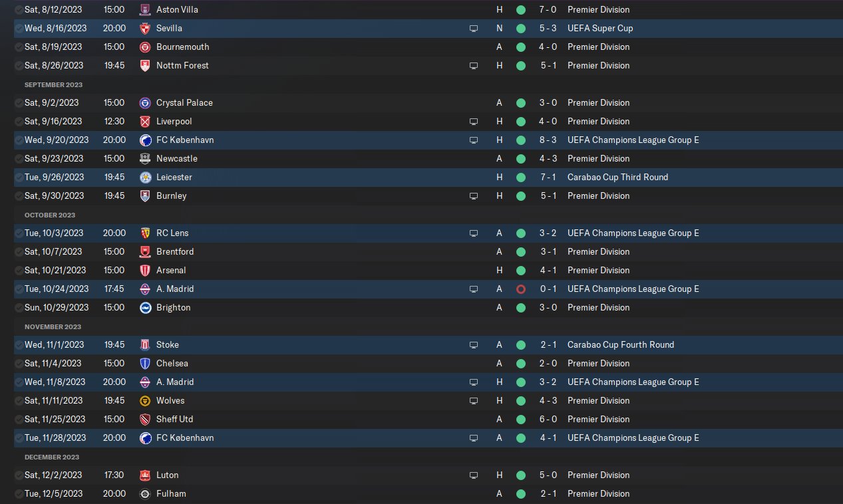Viewport: 843px width, 504px height.
Task: Click the 8 - 3 score versus FC København
Action: pos(548,140)
